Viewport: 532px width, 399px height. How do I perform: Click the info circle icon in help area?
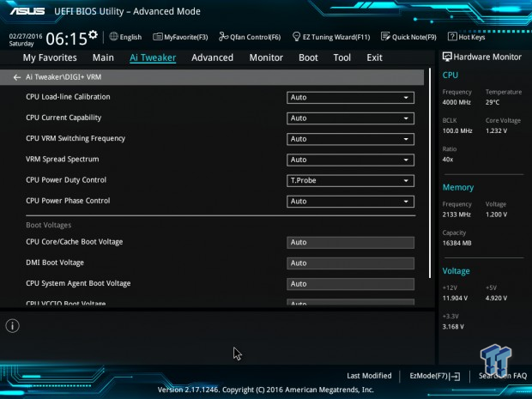(13, 326)
